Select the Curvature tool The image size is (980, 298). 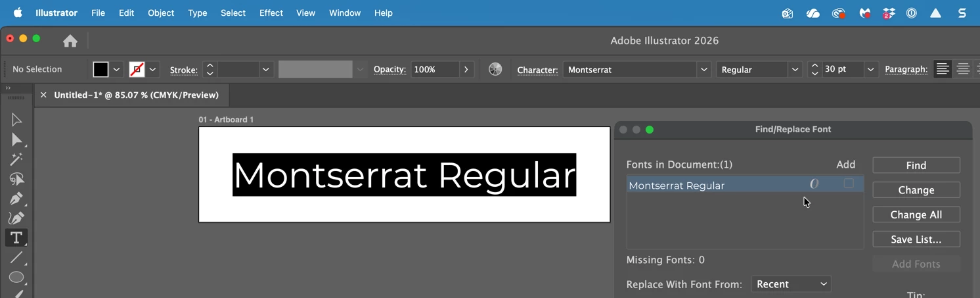[16, 218]
